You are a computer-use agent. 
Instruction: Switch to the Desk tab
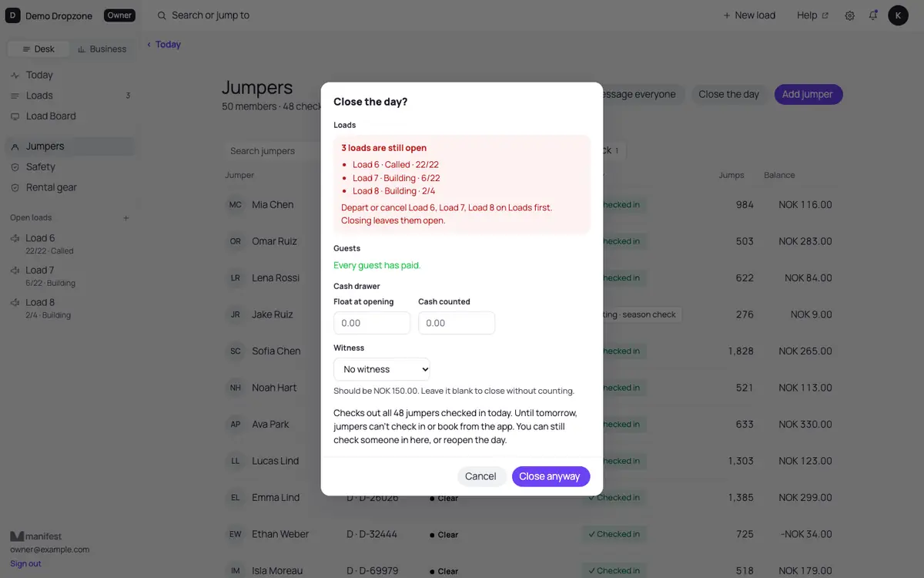[38, 49]
